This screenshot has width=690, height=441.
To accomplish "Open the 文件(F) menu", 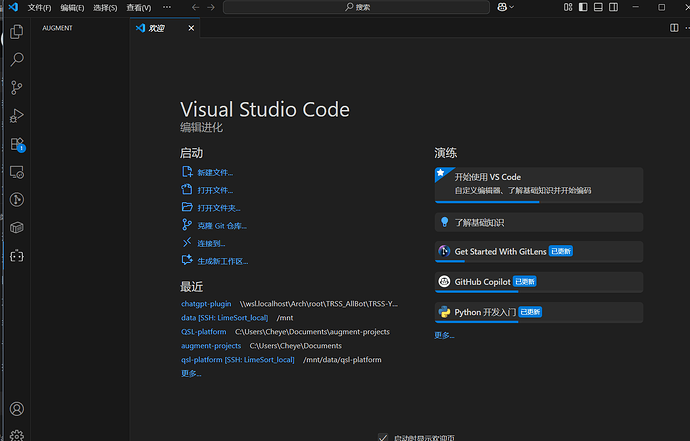I will [x=39, y=7].
